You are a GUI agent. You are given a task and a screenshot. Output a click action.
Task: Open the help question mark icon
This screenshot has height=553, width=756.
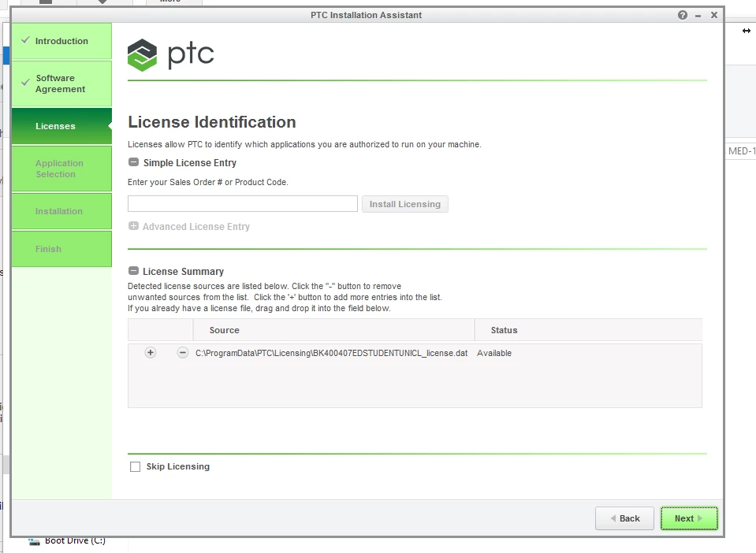coord(682,15)
